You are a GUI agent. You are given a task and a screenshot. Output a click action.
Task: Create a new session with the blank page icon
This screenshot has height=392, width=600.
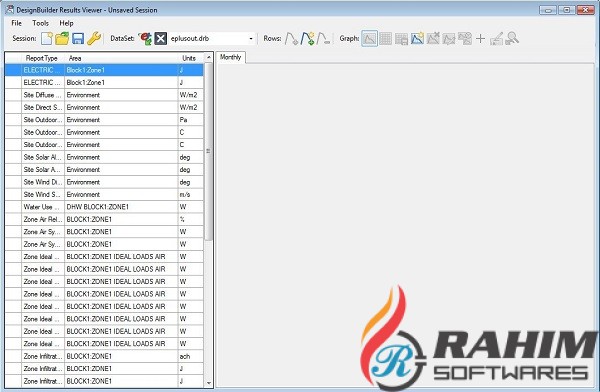click(47, 38)
